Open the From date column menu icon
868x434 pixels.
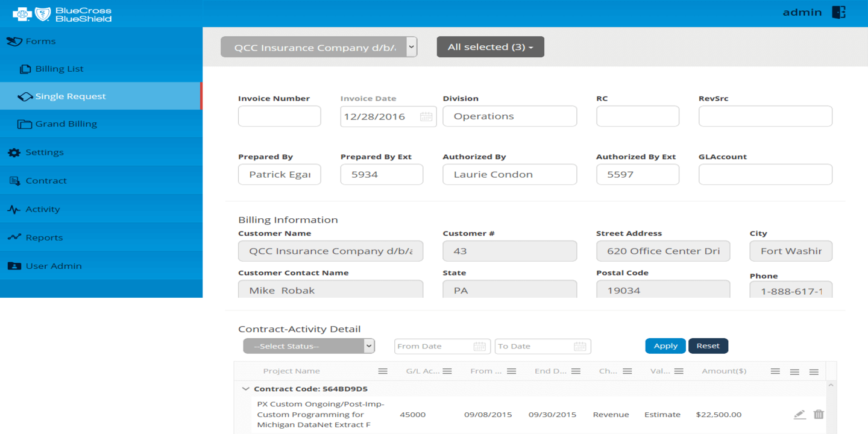(x=512, y=371)
